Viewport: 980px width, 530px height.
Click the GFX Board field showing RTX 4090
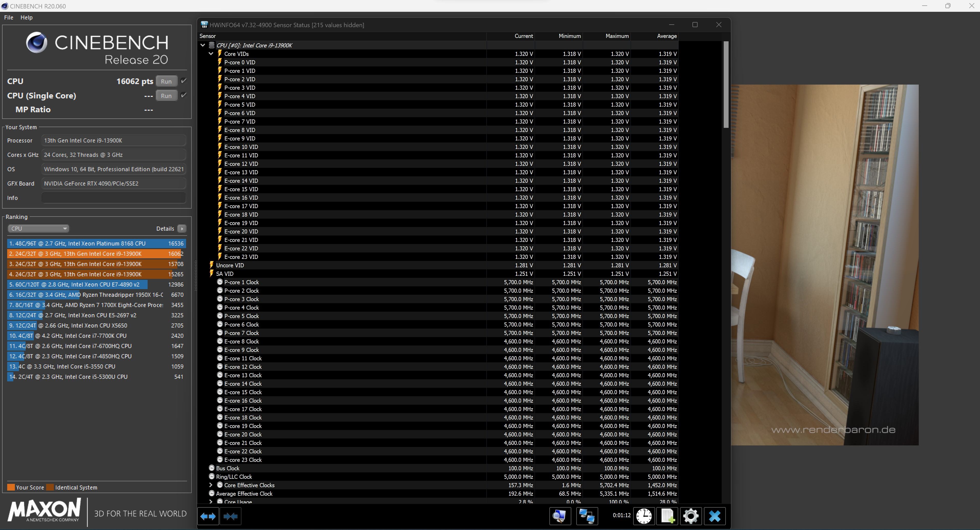pyautogui.click(x=114, y=184)
